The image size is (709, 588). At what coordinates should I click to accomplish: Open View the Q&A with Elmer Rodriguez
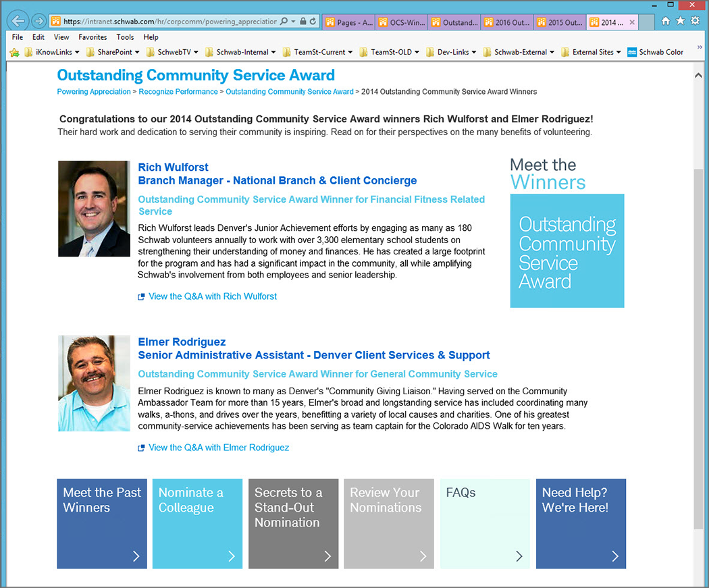click(219, 448)
